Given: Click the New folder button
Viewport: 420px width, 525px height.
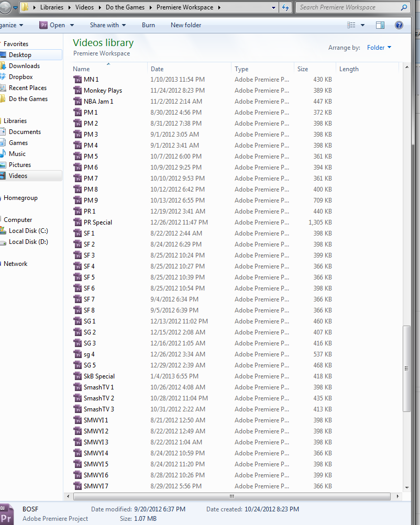Looking at the screenshot, I should click(186, 25).
